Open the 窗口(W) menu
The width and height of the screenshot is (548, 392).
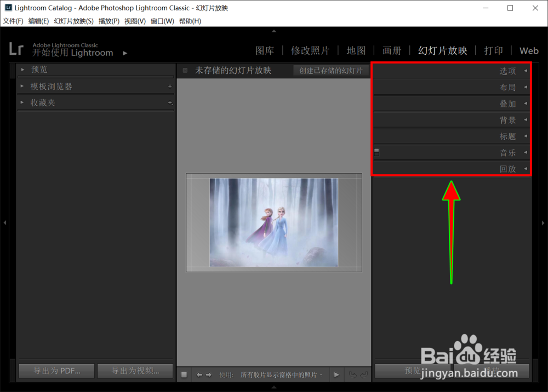pos(162,21)
